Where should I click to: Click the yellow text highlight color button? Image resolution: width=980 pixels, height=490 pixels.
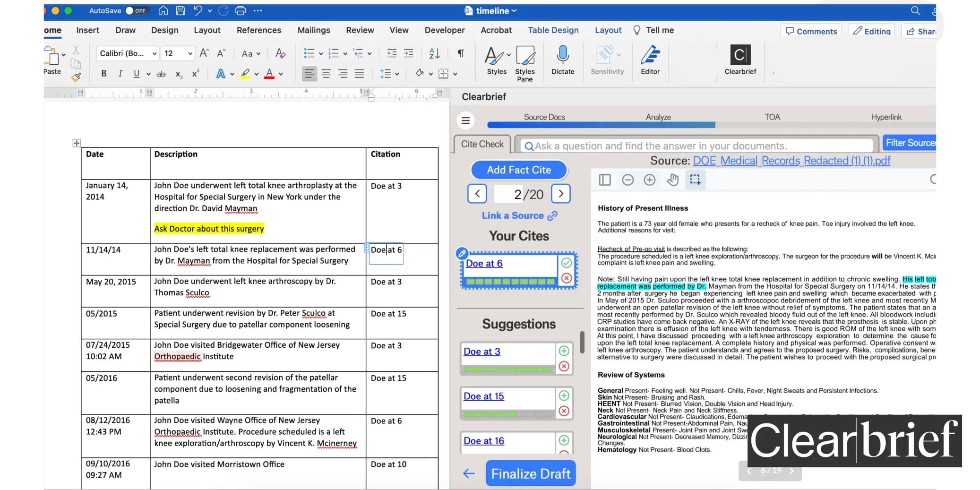click(245, 74)
